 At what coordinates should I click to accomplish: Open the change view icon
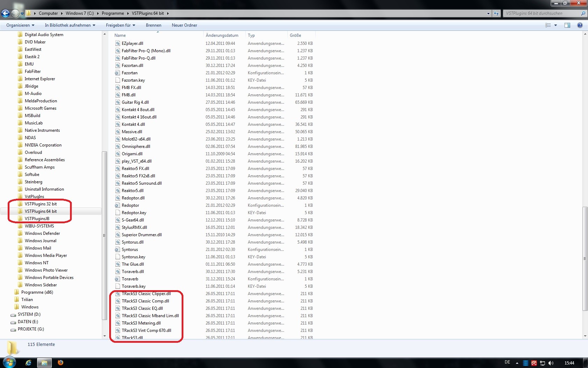coord(548,25)
